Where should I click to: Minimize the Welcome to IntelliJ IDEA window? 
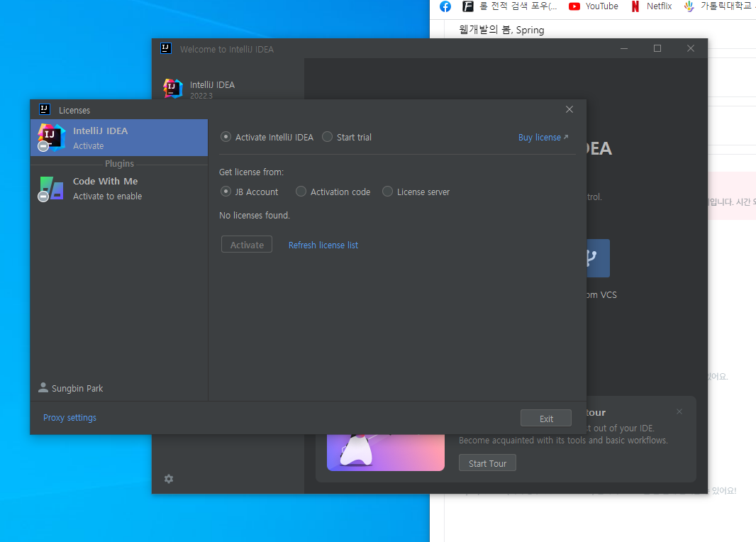[624, 48]
